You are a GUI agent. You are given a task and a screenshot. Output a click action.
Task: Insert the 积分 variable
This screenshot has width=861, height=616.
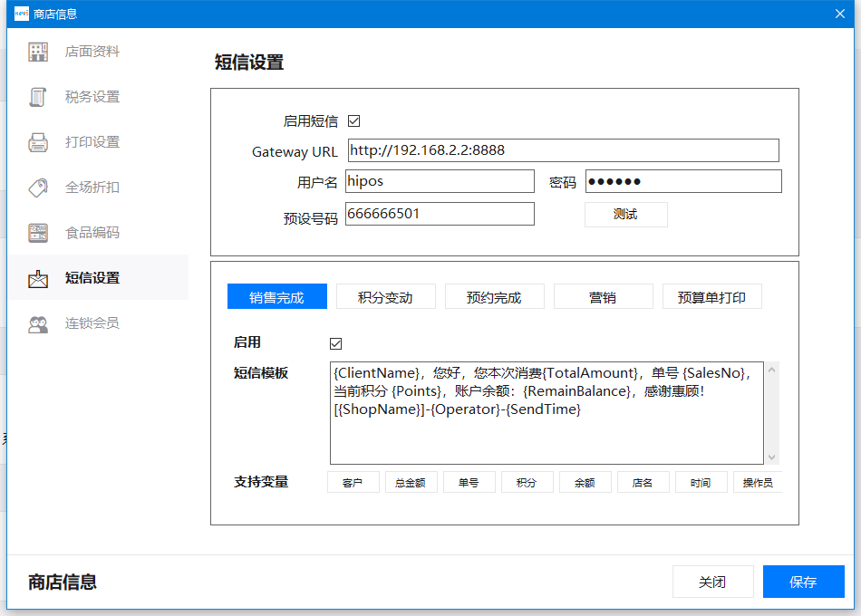pyautogui.click(x=527, y=482)
